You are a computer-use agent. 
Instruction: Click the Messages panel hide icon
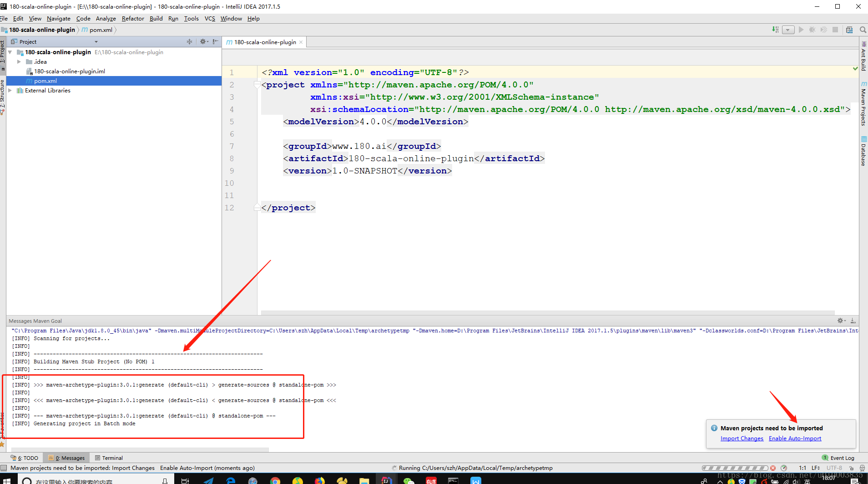(853, 321)
